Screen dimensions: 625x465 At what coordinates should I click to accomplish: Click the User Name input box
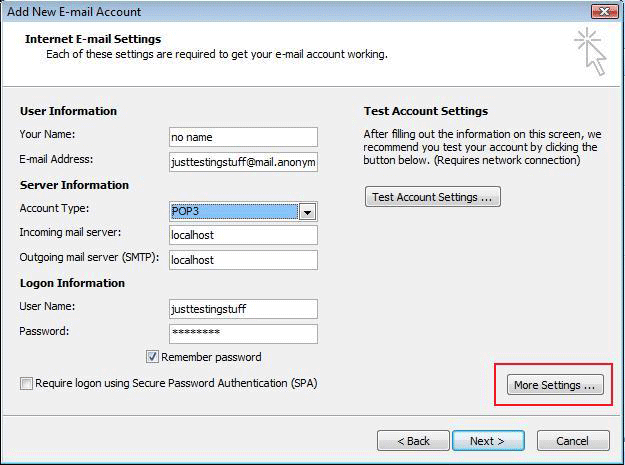[243, 309]
